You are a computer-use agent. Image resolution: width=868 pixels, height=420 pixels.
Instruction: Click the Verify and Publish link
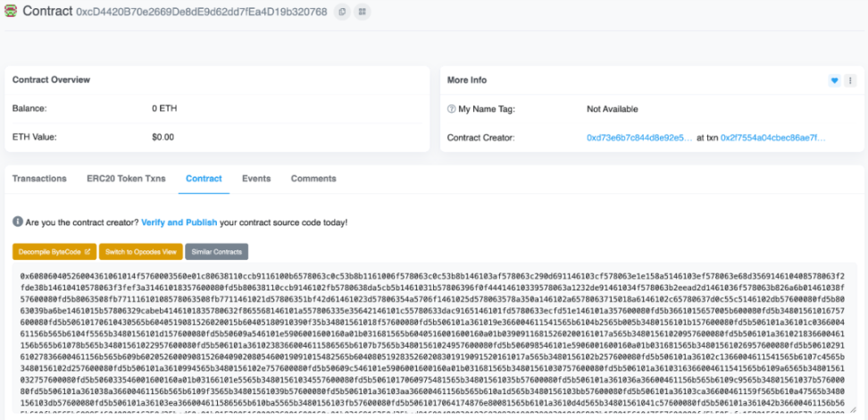tap(178, 222)
